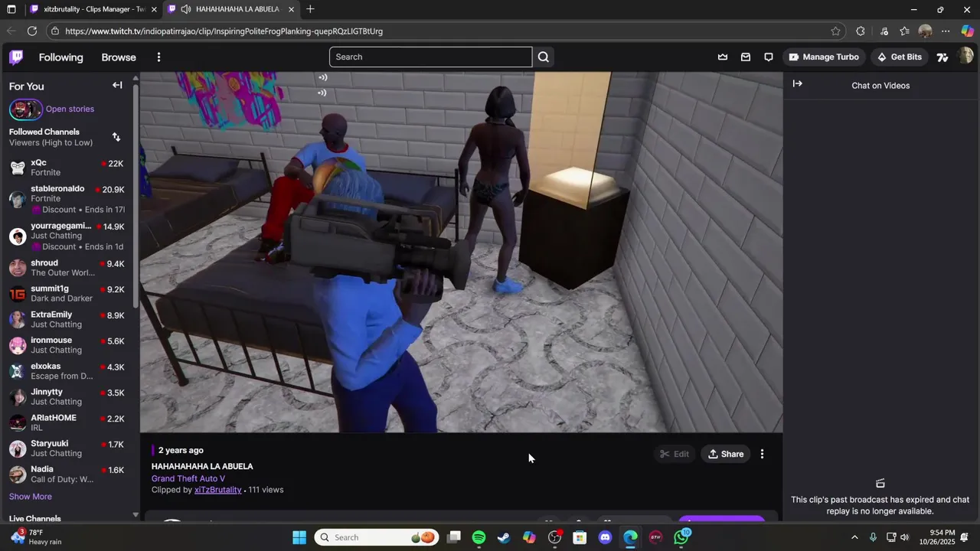
Task: Click the Open stories link
Action: click(x=70, y=109)
